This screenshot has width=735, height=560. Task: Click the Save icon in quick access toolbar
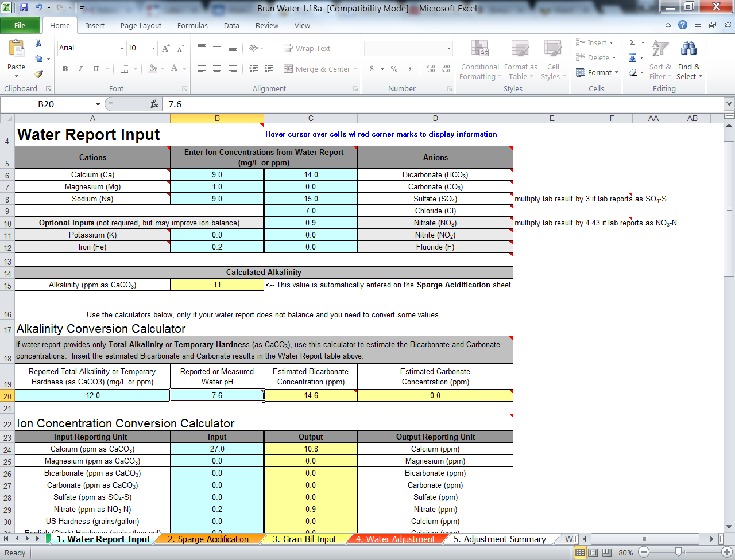[24, 8]
